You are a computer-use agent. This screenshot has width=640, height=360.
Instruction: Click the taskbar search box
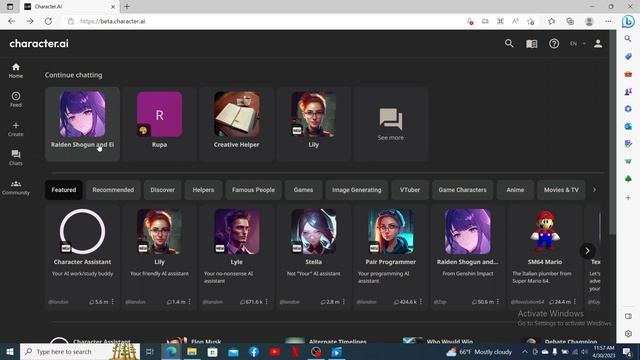80,352
